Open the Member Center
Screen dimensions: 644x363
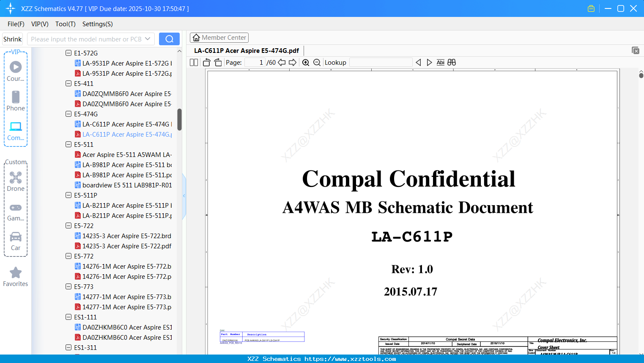click(x=219, y=38)
